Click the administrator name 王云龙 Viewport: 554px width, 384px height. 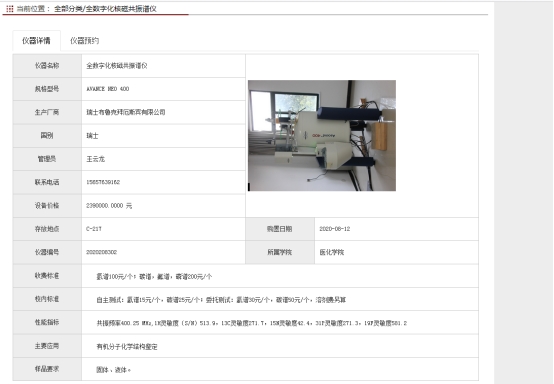pyautogui.click(x=95, y=159)
